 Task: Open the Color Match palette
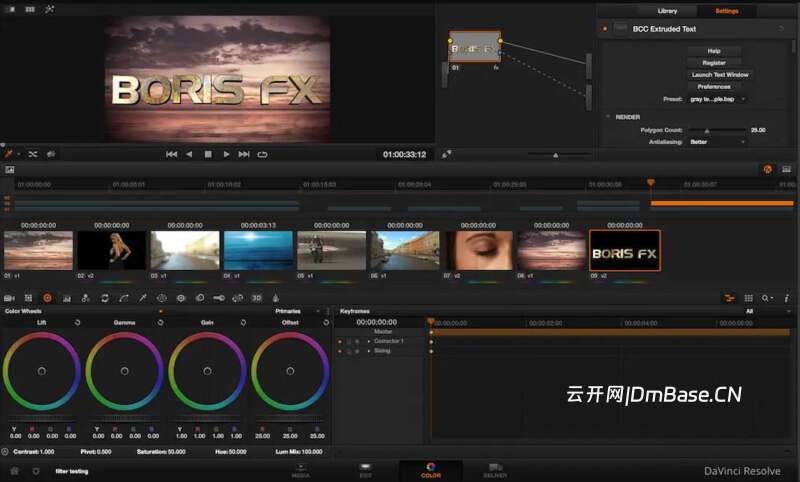tap(29, 298)
